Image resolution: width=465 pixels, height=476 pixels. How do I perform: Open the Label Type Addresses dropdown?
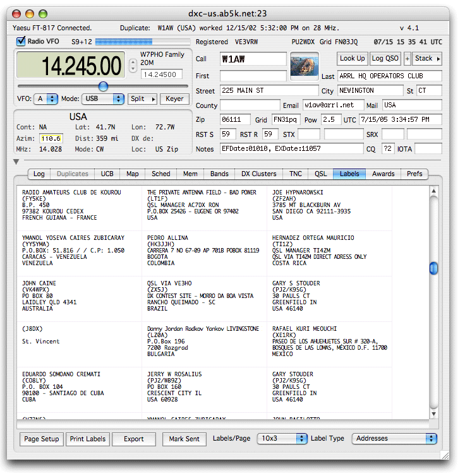pyautogui.click(x=394, y=439)
